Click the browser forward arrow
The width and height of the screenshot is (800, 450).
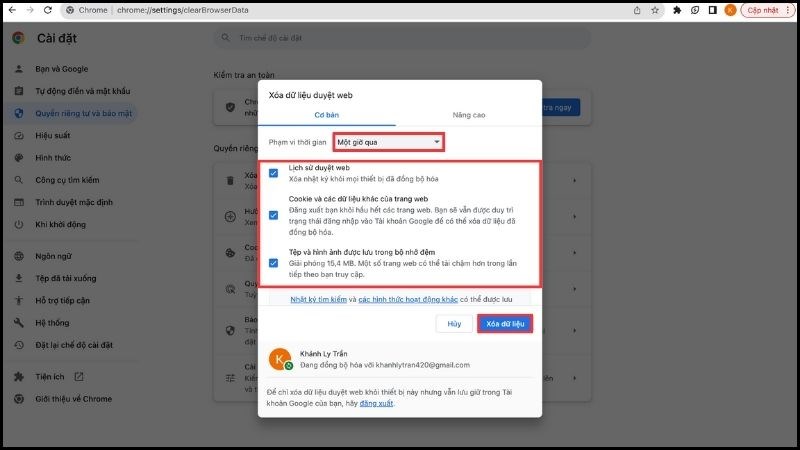click(x=30, y=10)
